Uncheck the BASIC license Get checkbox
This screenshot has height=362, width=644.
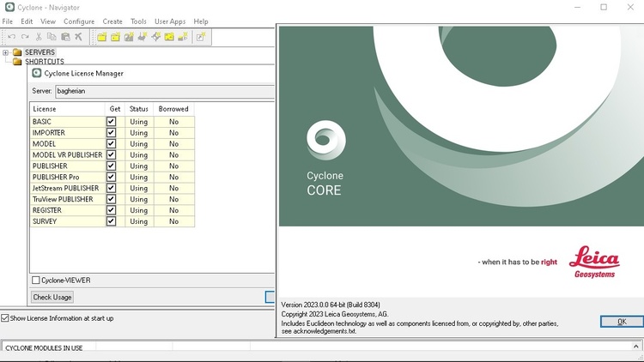click(111, 122)
